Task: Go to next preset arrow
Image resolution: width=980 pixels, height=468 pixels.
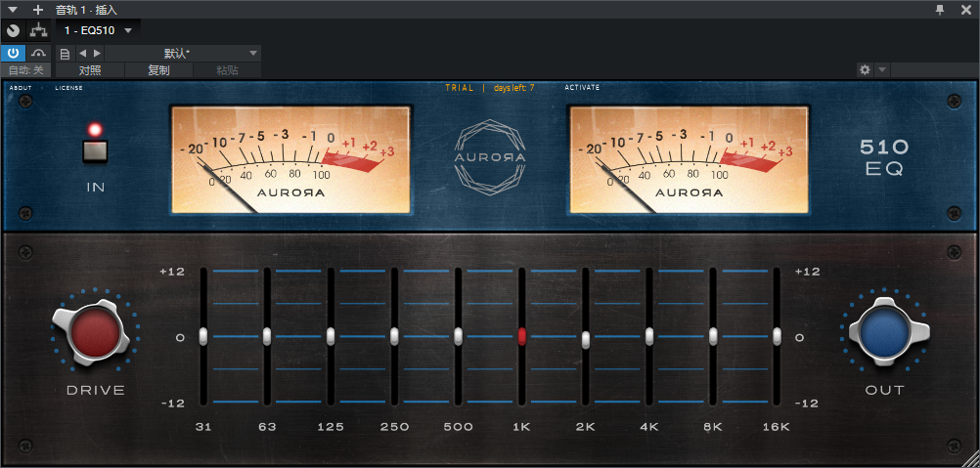Action: pyautogui.click(x=97, y=53)
